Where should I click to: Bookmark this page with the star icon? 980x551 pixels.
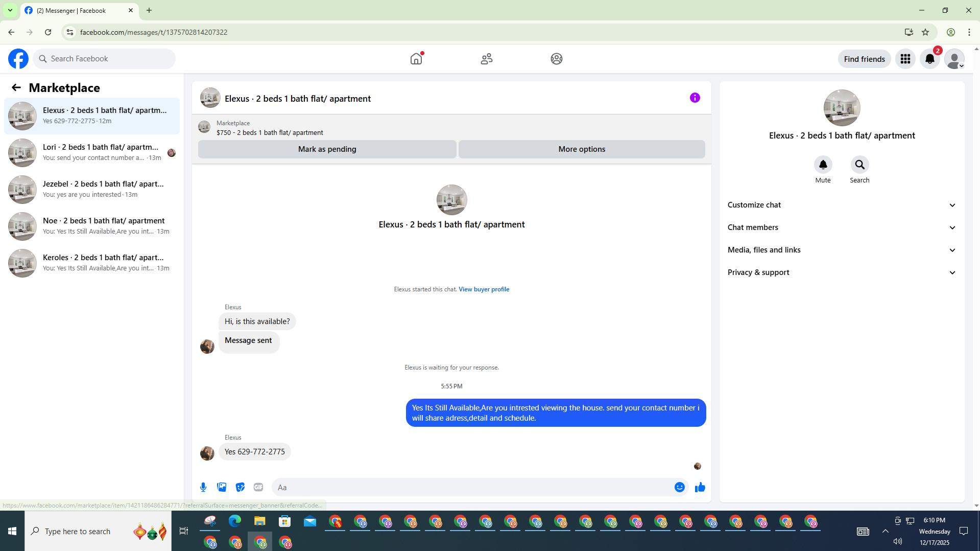[925, 32]
